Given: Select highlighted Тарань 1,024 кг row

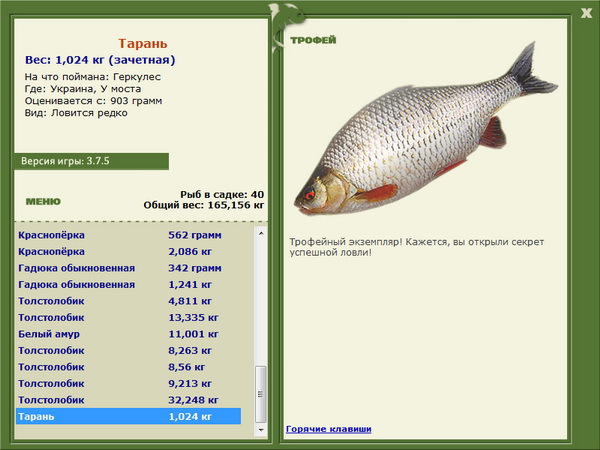Looking at the screenshot, I should pos(129,416).
